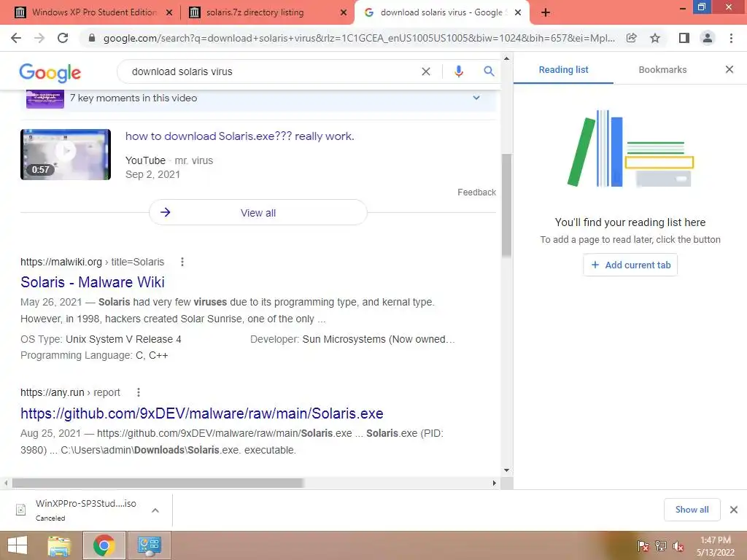The height and width of the screenshot is (560, 747).
Task: Click the Google logo
Action: [50, 73]
